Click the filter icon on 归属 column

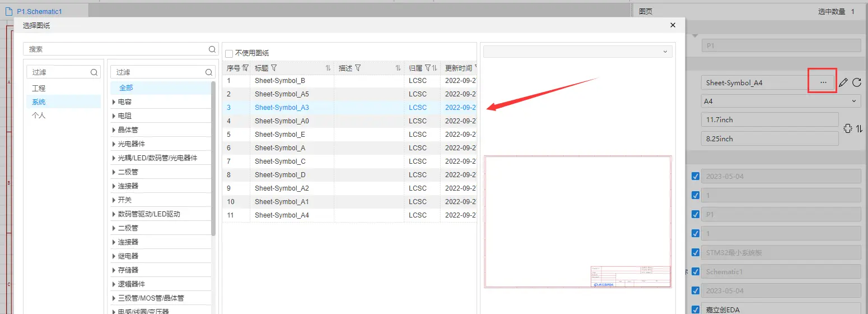[428, 68]
